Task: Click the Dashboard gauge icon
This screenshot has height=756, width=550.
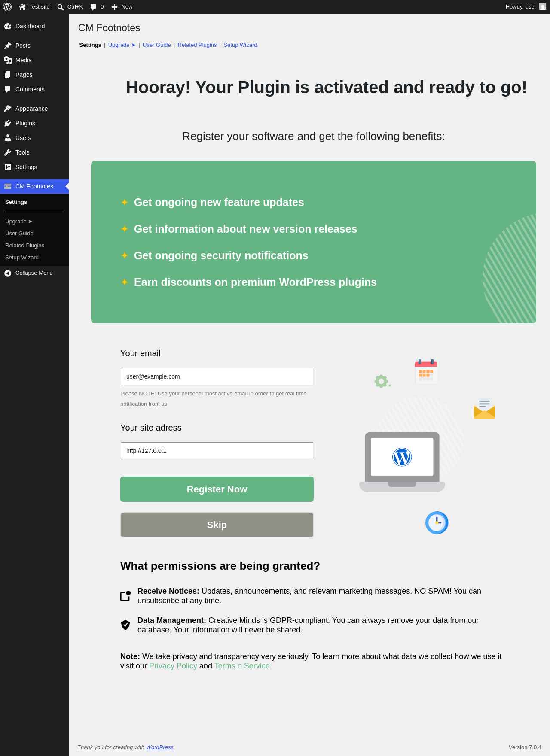Action: [x=8, y=26]
